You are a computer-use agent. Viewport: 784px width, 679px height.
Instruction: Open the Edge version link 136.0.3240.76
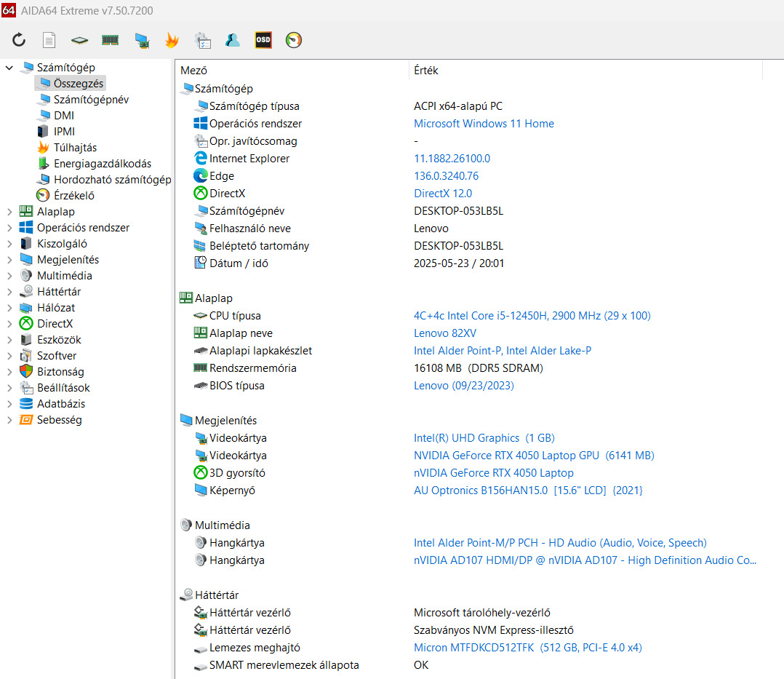[x=446, y=176]
